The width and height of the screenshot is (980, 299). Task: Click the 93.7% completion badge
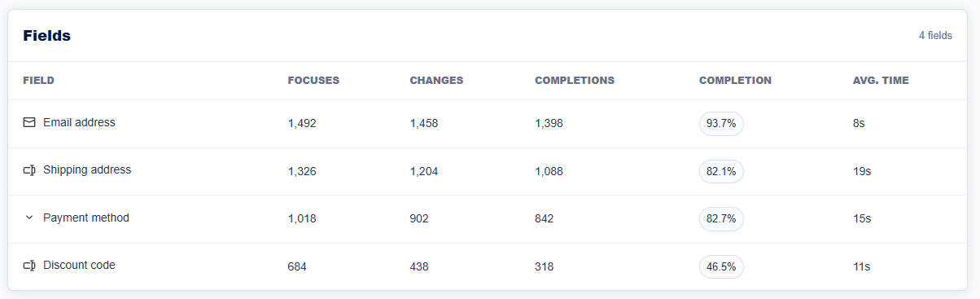(x=721, y=124)
